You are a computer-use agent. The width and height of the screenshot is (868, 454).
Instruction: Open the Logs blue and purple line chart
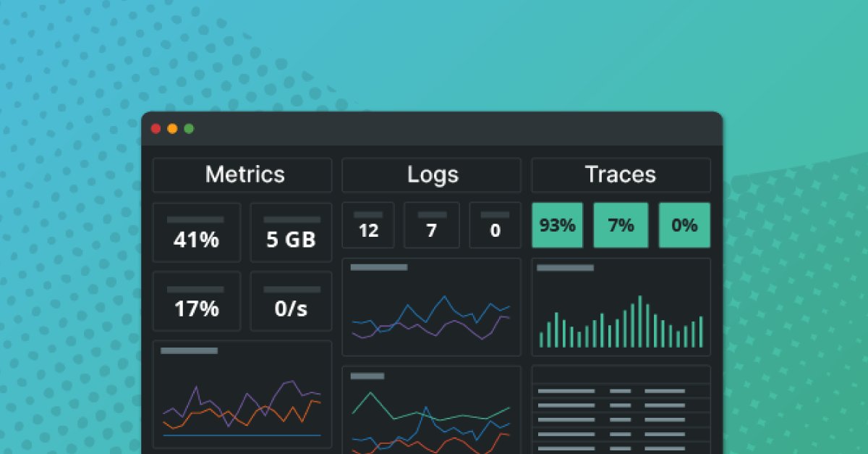(432, 307)
